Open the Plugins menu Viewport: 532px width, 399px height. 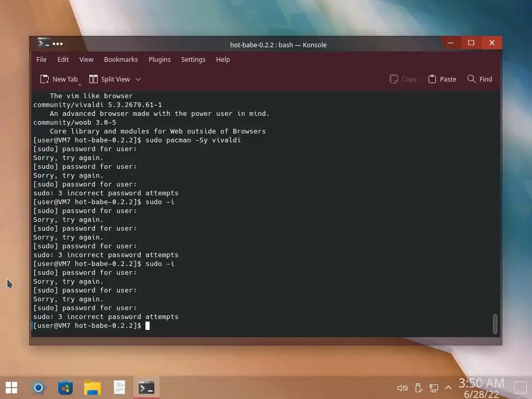pos(159,59)
